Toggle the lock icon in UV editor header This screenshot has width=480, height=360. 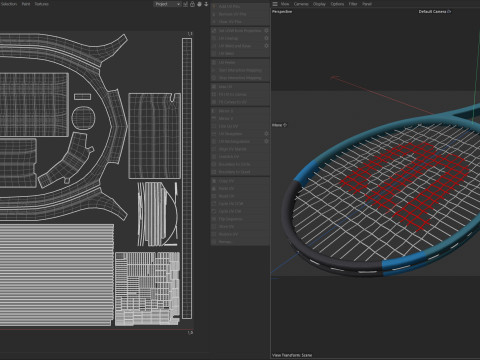tap(192, 4)
